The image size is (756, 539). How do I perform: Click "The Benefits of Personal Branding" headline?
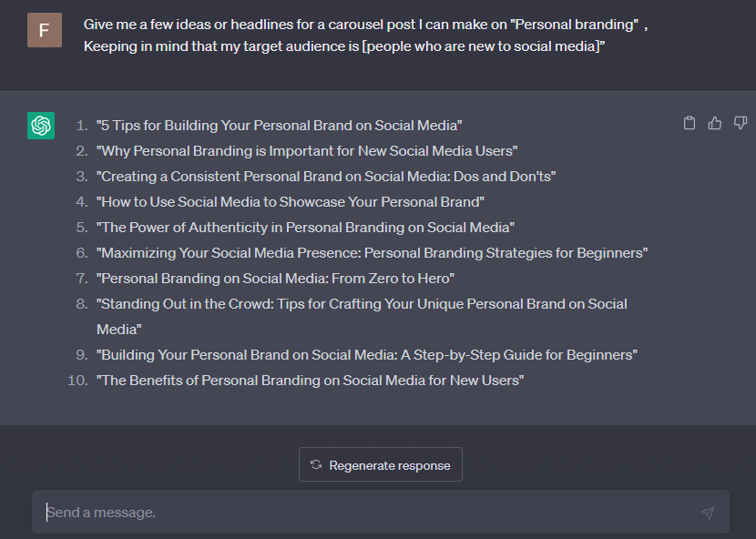click(311, 381)
